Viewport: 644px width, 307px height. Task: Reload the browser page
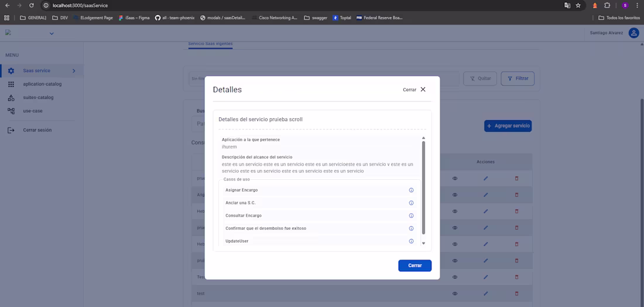(x=32, y=5)
